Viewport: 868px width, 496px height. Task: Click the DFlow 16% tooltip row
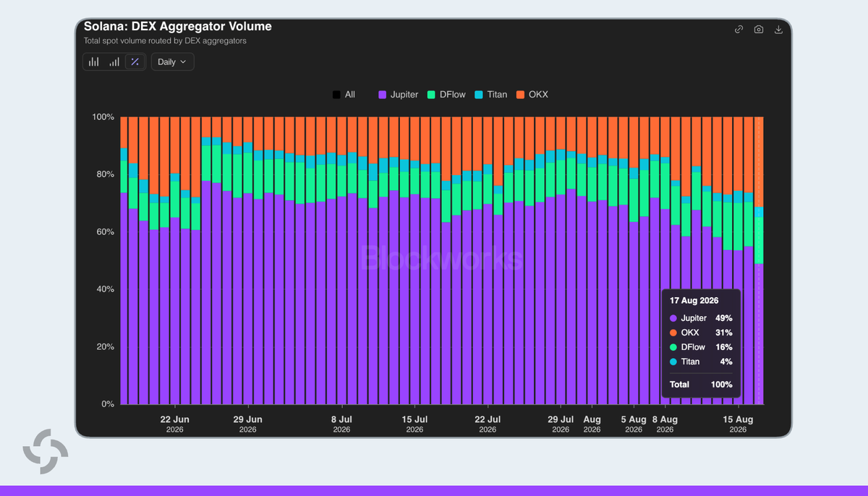[701, 347]
